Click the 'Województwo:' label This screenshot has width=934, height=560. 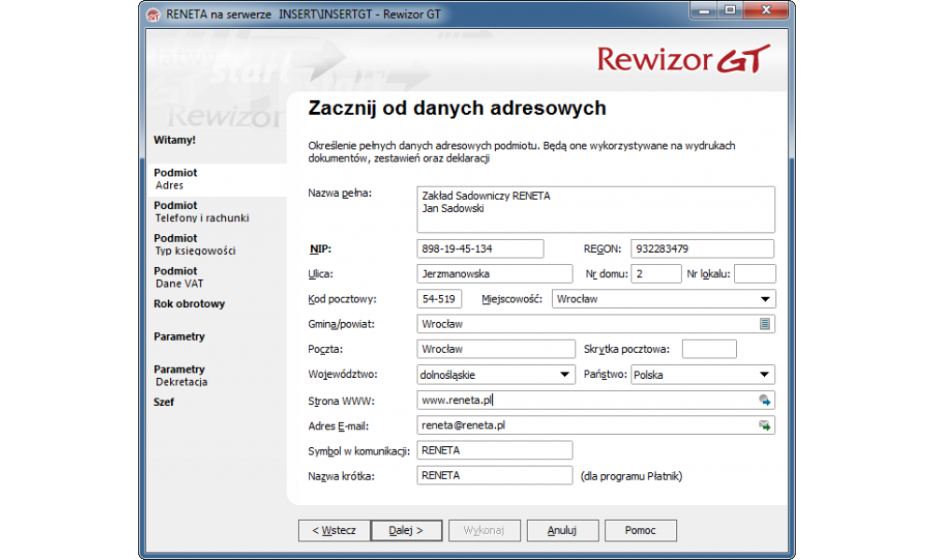click(x=343, y=374)
